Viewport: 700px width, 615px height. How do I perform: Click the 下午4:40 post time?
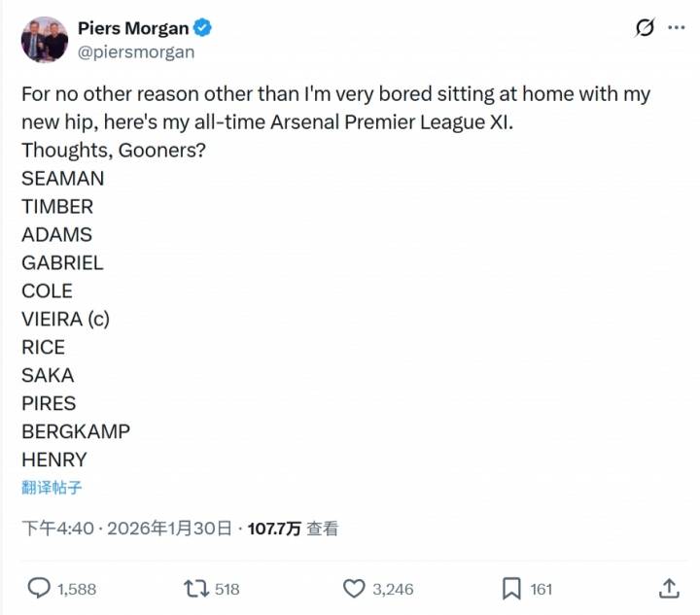(57, 530)
